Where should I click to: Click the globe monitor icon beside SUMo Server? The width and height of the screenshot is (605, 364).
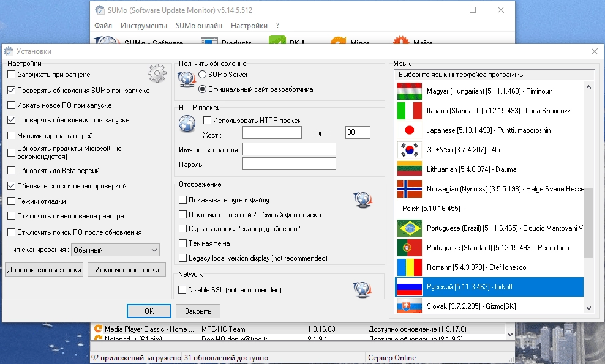(x=187, y=80)
